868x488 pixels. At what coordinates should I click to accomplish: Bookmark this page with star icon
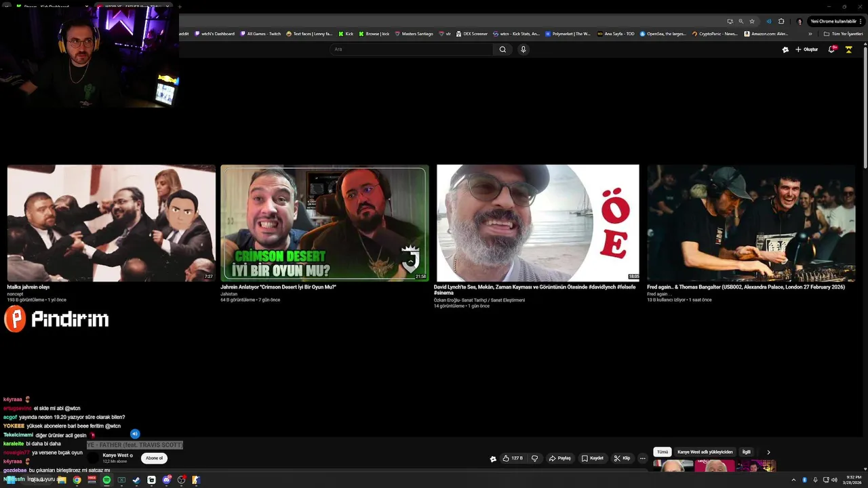coord(752,21)
